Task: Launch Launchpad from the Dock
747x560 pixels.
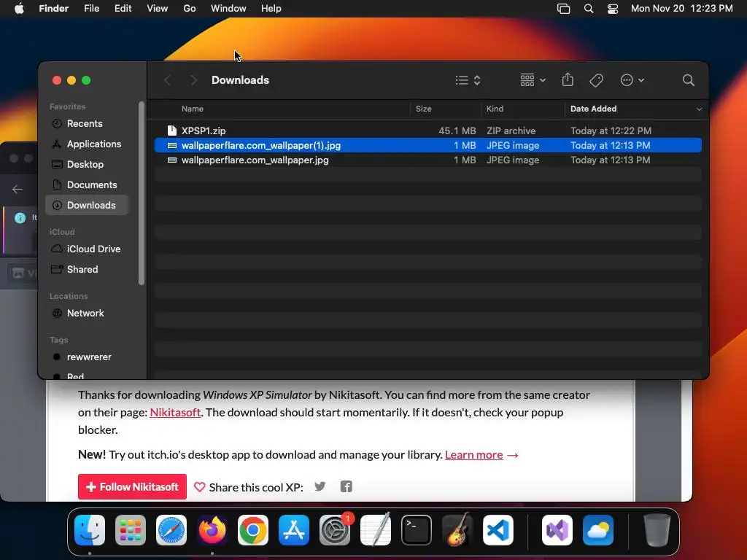Action: (131, 530)
